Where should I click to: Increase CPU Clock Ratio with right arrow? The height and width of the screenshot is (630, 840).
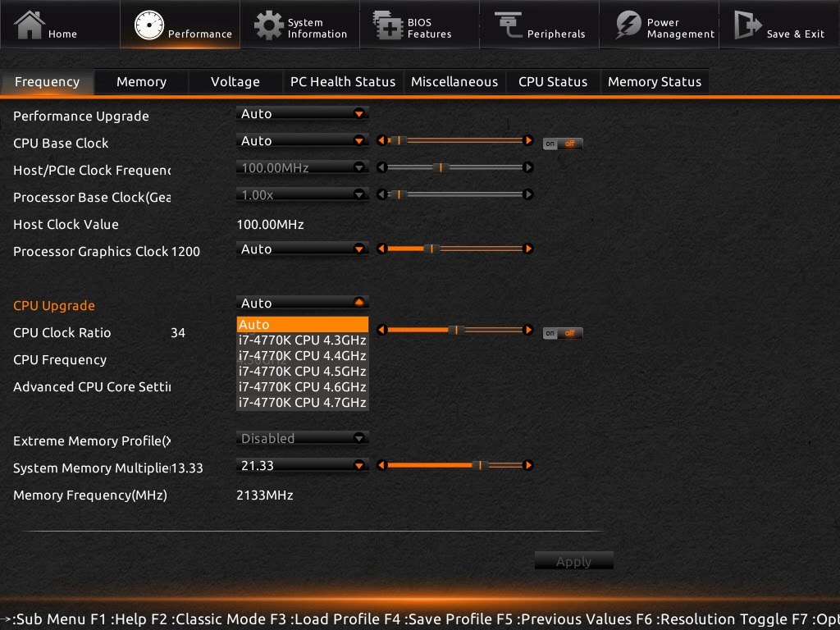pos(527,330)
